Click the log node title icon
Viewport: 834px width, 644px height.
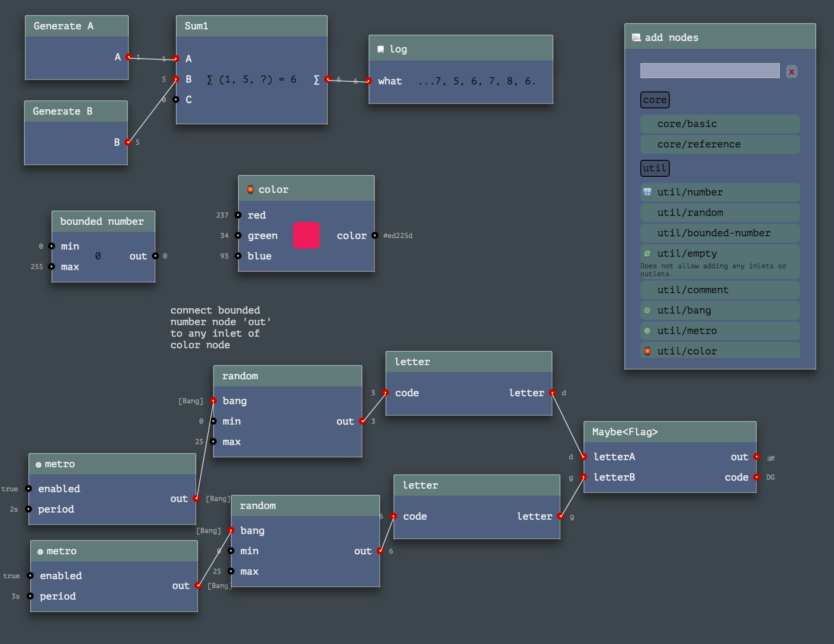(x=381, y=49)
